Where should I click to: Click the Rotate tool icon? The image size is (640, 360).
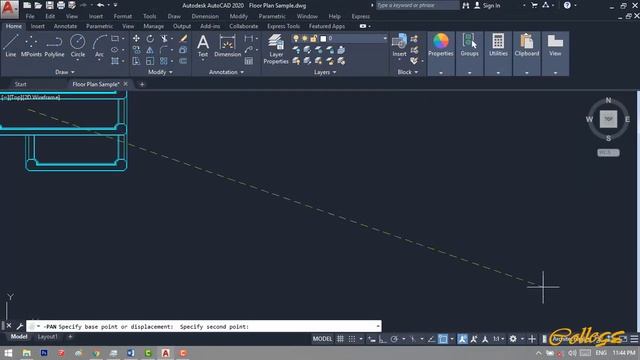[x=150, y=38]
